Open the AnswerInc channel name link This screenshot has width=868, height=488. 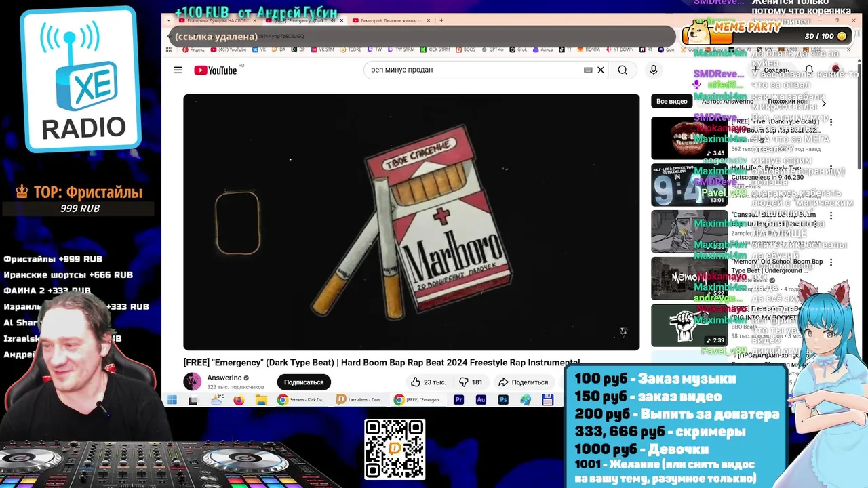[224, 378]
